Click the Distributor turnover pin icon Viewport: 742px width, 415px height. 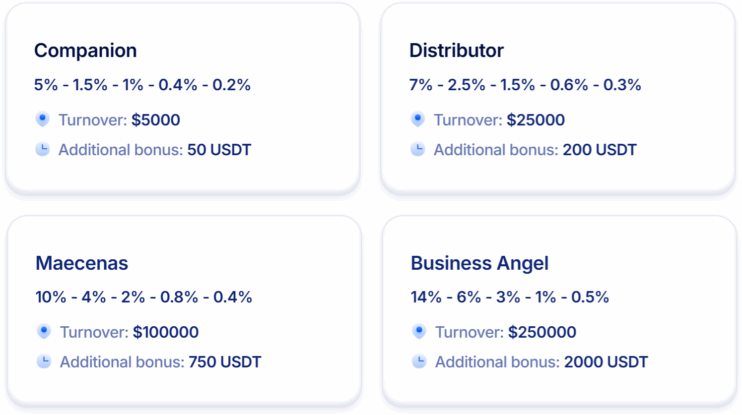pyautogui.click(x=417, y=119)
